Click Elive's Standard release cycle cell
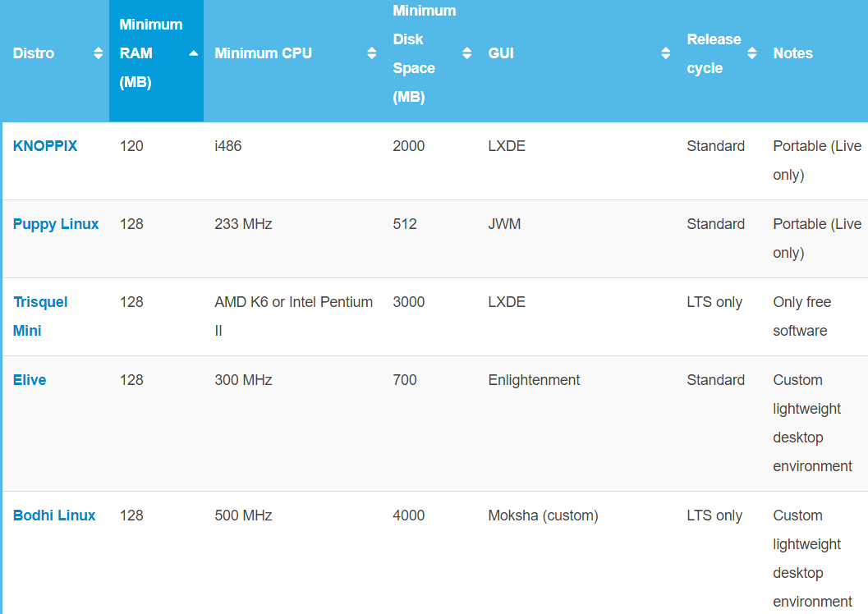This screenshot has width=868, height=614. coord(716,380)
